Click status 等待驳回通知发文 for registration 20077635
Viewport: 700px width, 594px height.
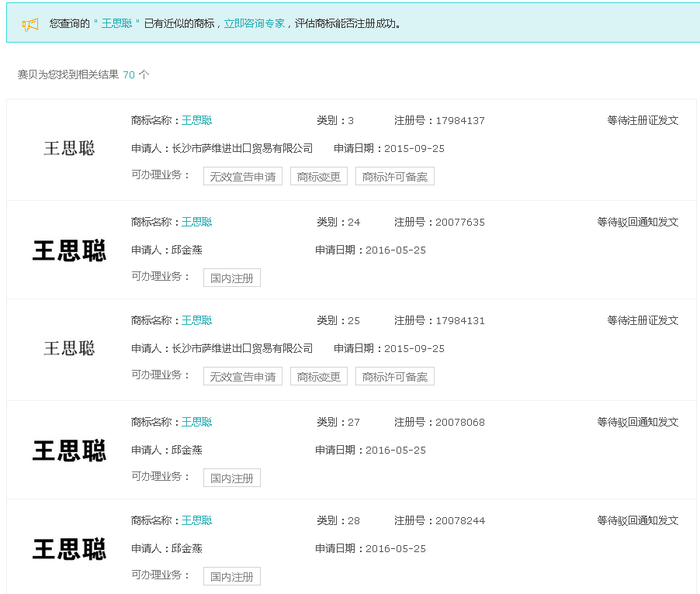638,222
